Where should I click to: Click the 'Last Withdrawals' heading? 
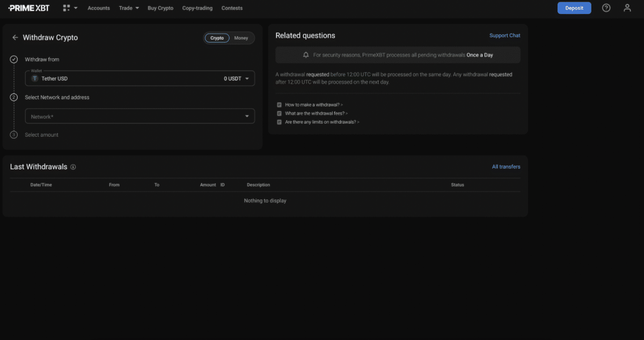coord(39,167)
